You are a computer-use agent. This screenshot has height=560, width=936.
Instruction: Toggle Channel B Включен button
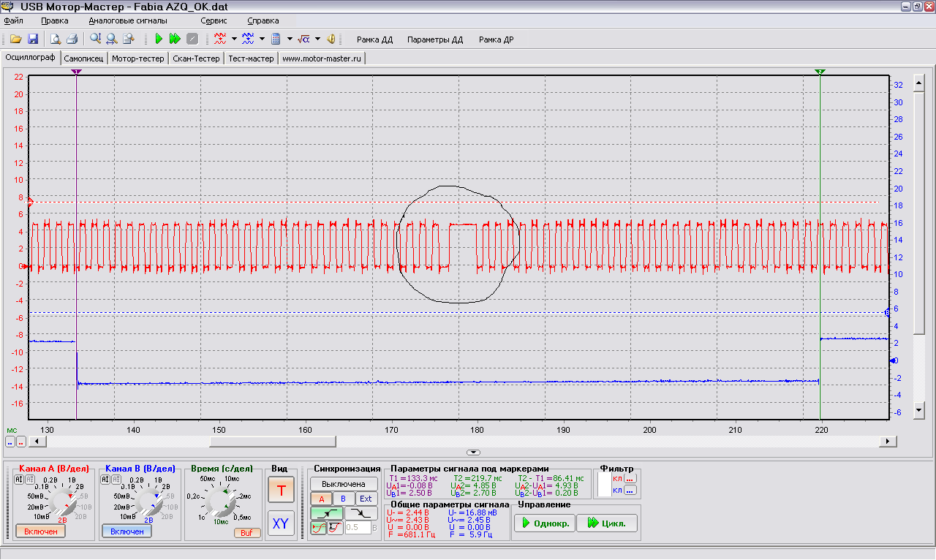pyautogui.click(x=127, y=531)
